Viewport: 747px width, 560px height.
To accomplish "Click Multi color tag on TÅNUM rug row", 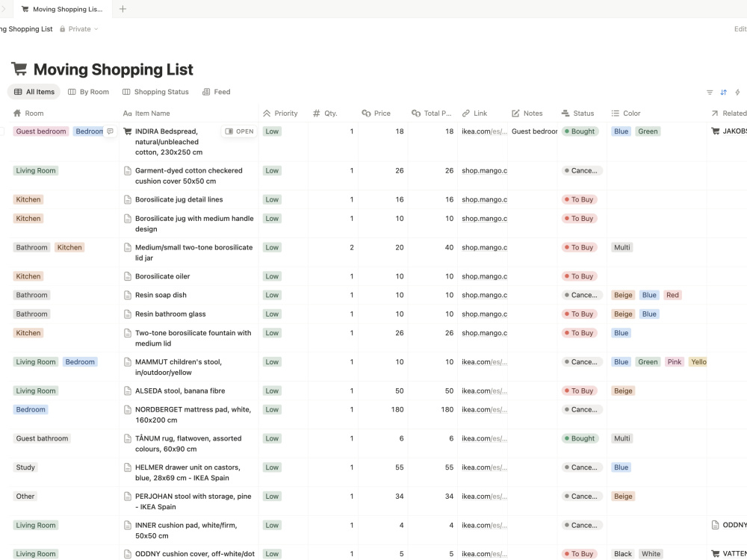I will pyautogui.click(x=622, y=438).
